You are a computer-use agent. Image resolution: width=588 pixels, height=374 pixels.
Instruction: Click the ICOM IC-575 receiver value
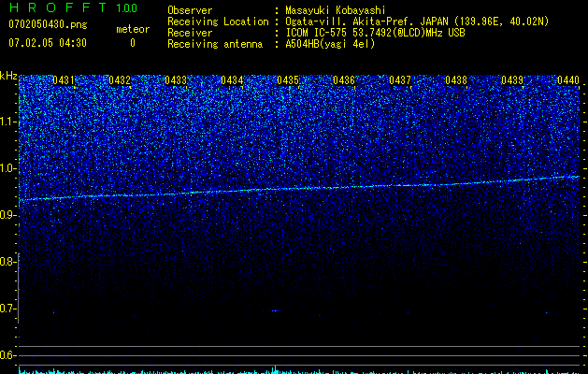click(x=375, y=33)
